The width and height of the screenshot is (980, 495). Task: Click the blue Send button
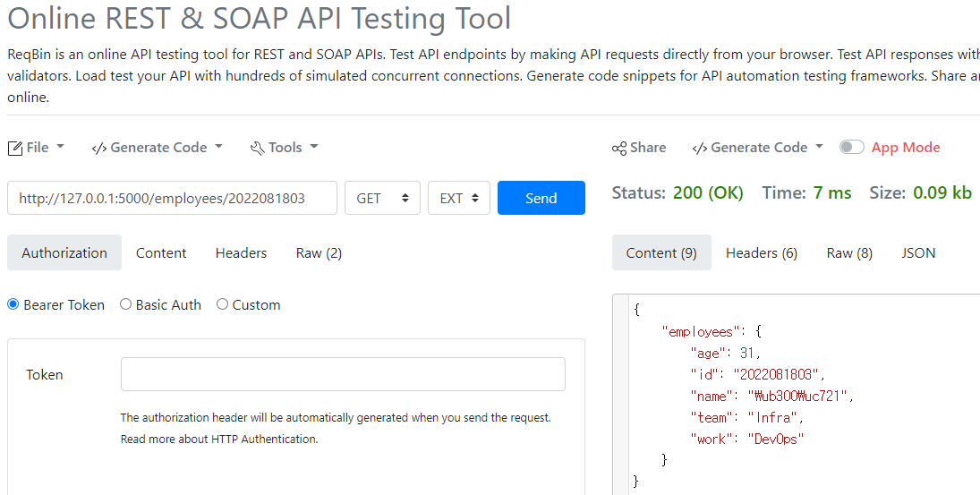(x=541, y=198)
